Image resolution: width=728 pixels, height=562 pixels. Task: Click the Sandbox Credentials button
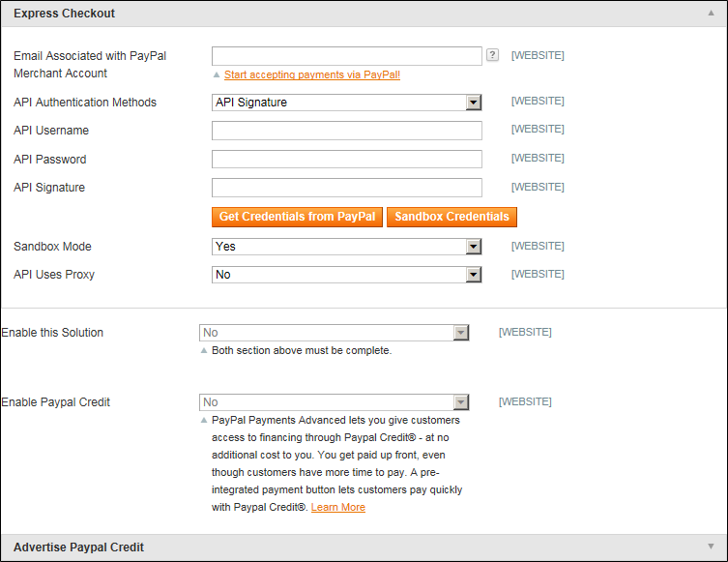451,217
